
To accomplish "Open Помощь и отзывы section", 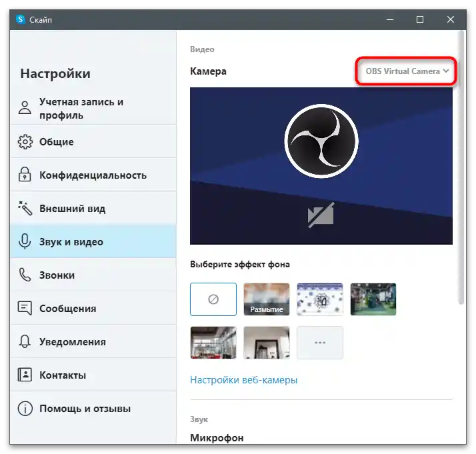I will [93, 409].
